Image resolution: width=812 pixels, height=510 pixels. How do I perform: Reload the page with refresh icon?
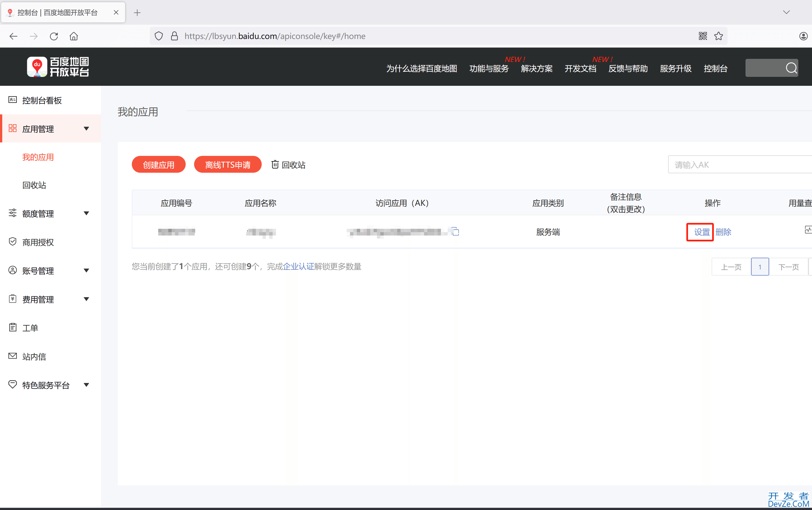tap(54, 36)
